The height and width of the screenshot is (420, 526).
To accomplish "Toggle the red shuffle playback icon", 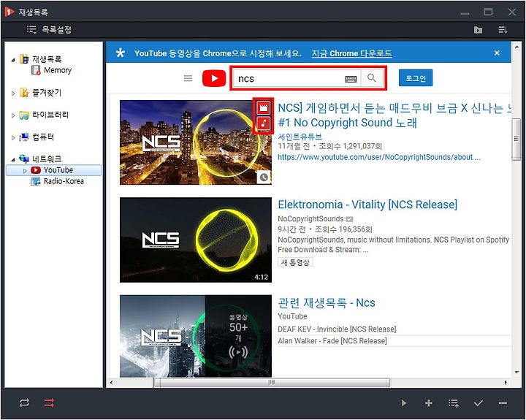I will pos(49,403).
